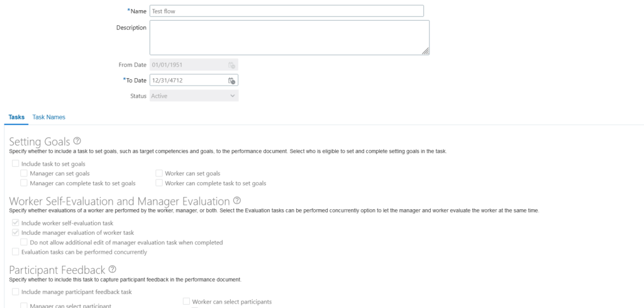Click the To Date input field
Viewport: 644px width, 308px height.
click(188, 80)
